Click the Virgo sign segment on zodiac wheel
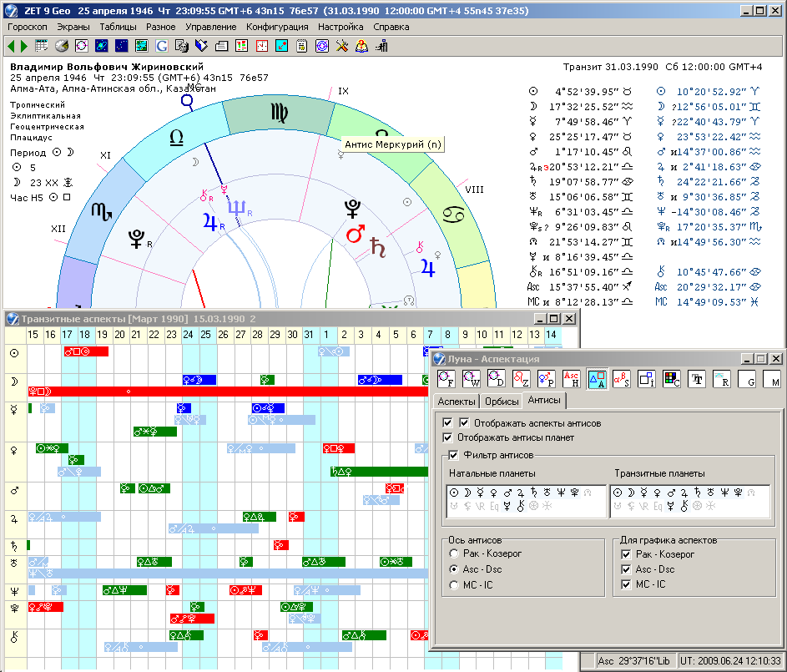 279,114
